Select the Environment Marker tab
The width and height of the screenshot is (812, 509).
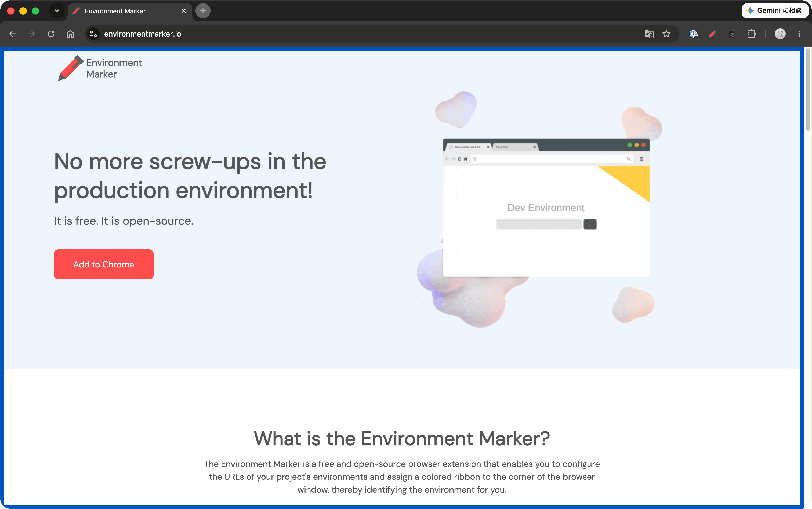(x=130, y=12)
